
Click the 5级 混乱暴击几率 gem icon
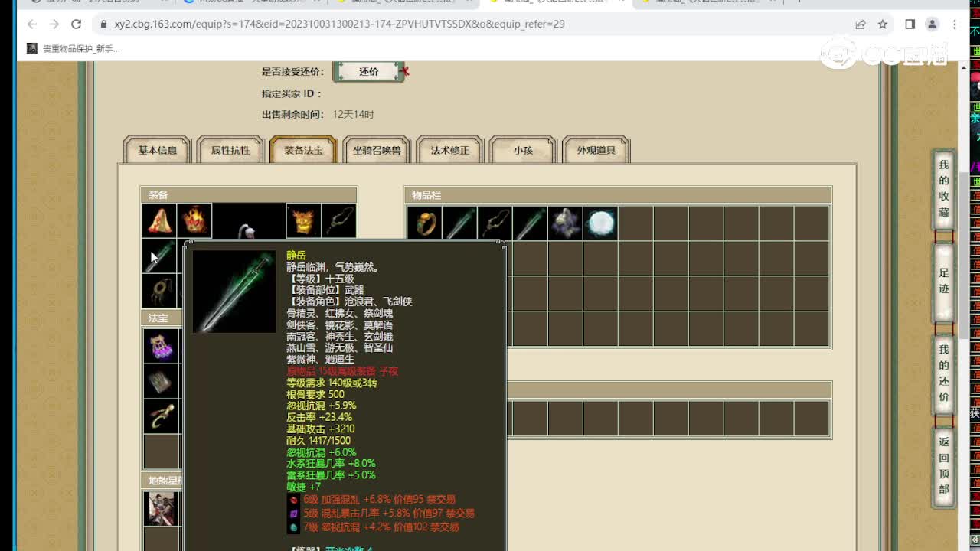tap(293, 514)
